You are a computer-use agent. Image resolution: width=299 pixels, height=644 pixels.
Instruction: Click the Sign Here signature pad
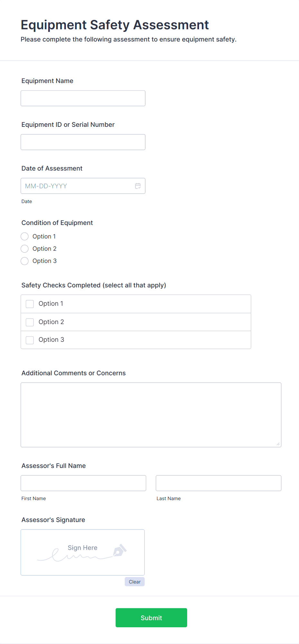click(82, 552)
